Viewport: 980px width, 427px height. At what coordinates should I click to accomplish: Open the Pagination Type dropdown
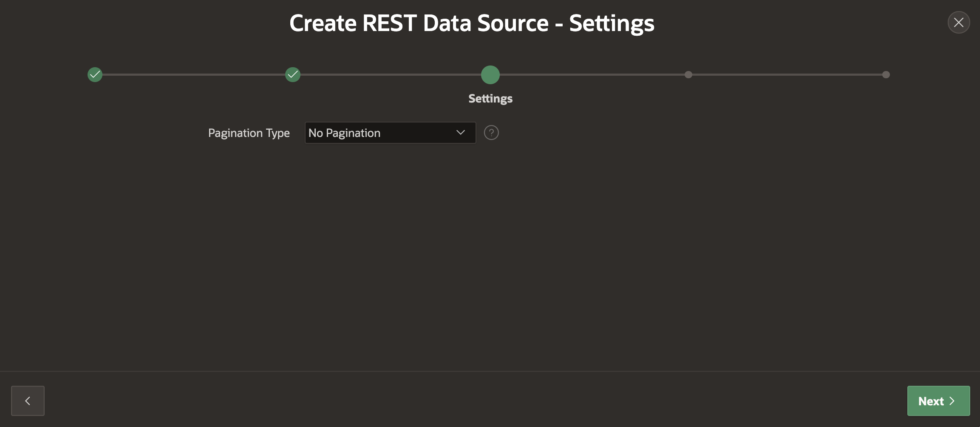click(390, 133)
